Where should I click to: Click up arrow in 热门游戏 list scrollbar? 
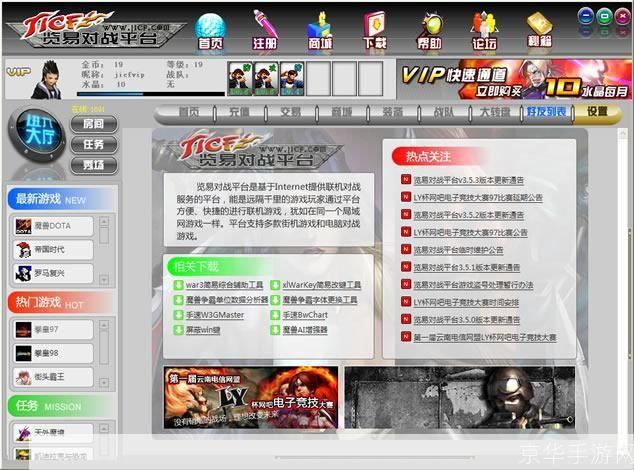coord(104,325)
